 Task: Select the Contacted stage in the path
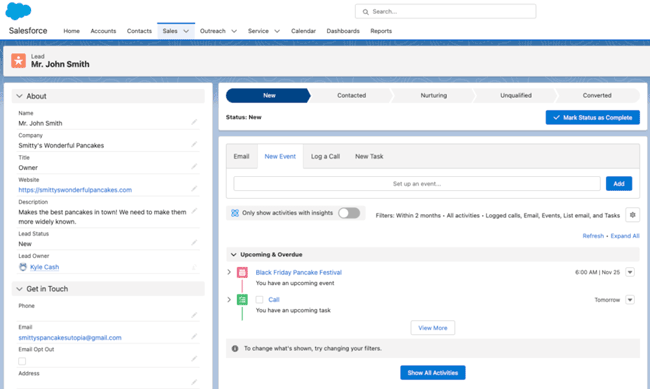(351, 95)
